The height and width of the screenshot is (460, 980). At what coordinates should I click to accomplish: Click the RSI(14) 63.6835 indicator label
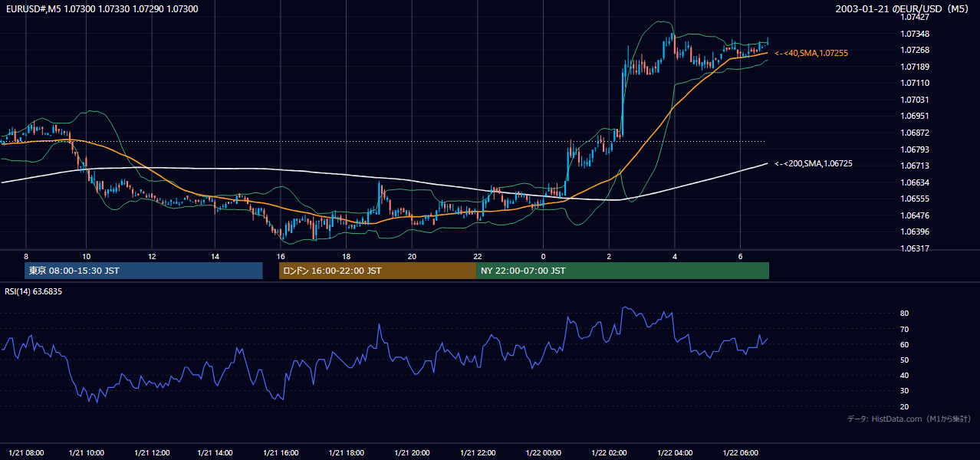tap(34, 291)
